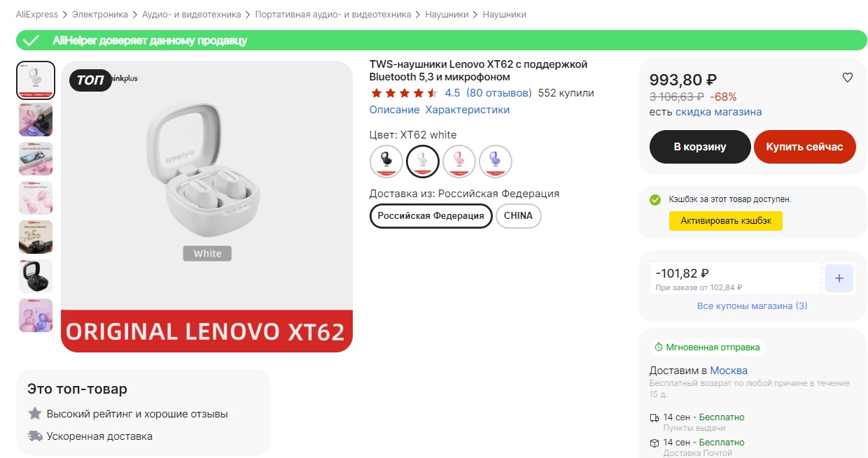This screenshot has width=868, height=458.
Task: Open the 80 отзывов reviews link
Action: coord(499,93)
